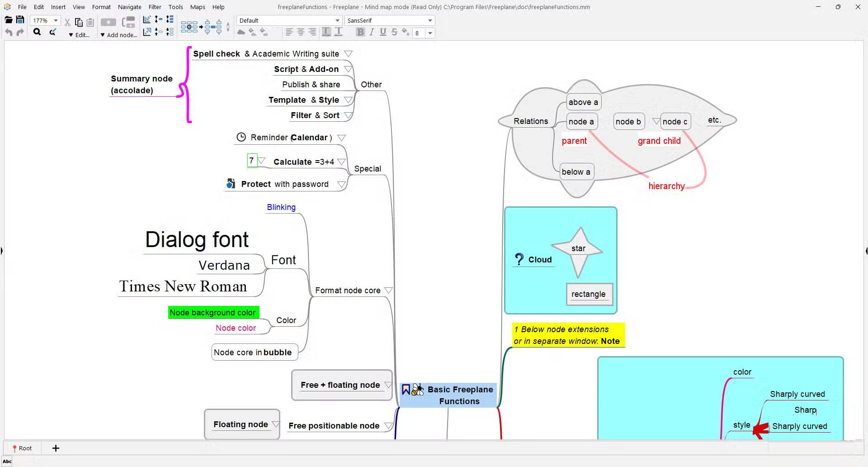Screen dimensions: 868x467
Task: Save the map with the floppy disk icon
Action: click(20, 20)
